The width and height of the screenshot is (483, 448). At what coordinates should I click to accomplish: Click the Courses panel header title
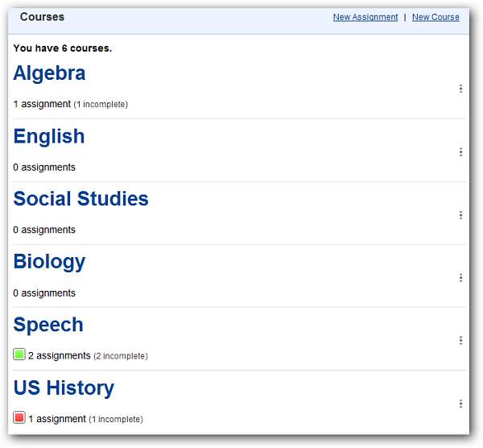pyautogui.click(x=42, y=17)
